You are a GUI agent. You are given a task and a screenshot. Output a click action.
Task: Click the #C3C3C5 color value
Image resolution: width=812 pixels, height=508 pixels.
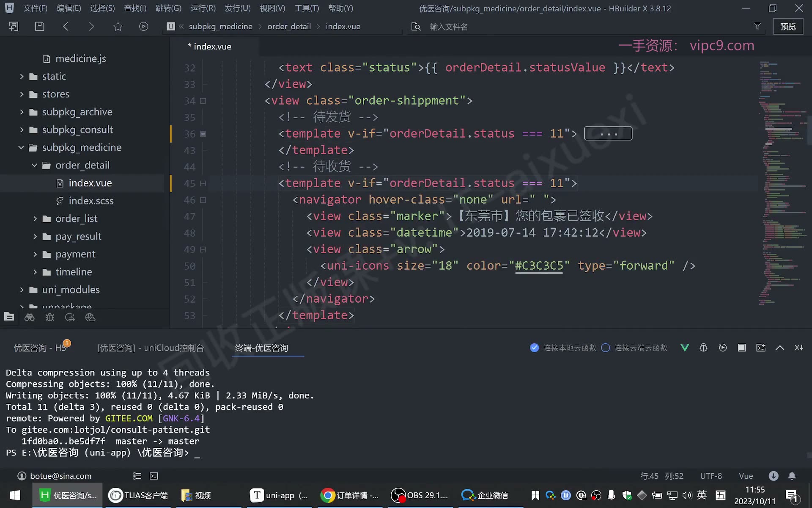point(539,266)
